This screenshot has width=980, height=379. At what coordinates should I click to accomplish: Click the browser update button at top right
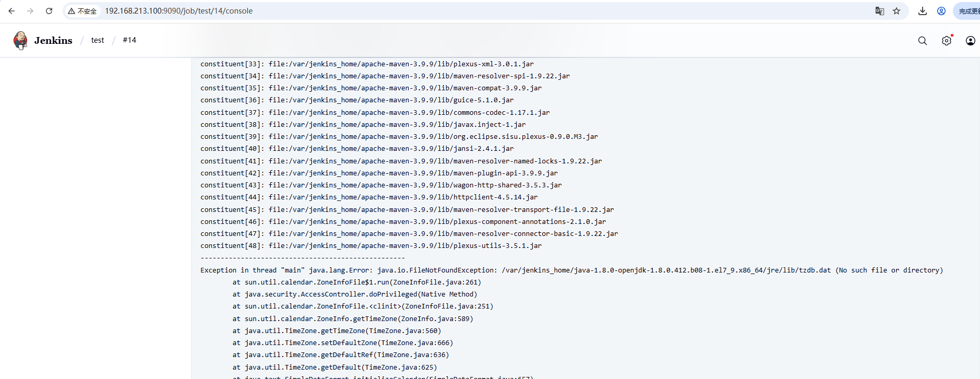968,11
